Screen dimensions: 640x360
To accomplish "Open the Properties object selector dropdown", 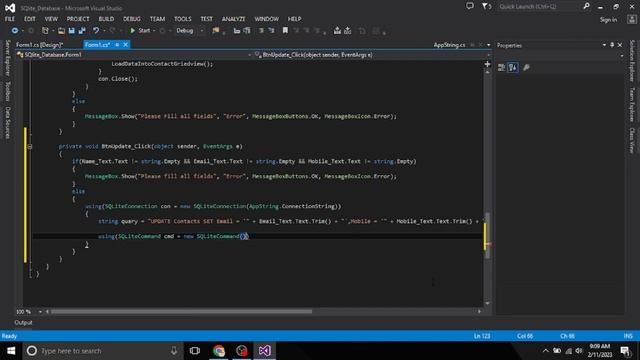I will 621,56.
